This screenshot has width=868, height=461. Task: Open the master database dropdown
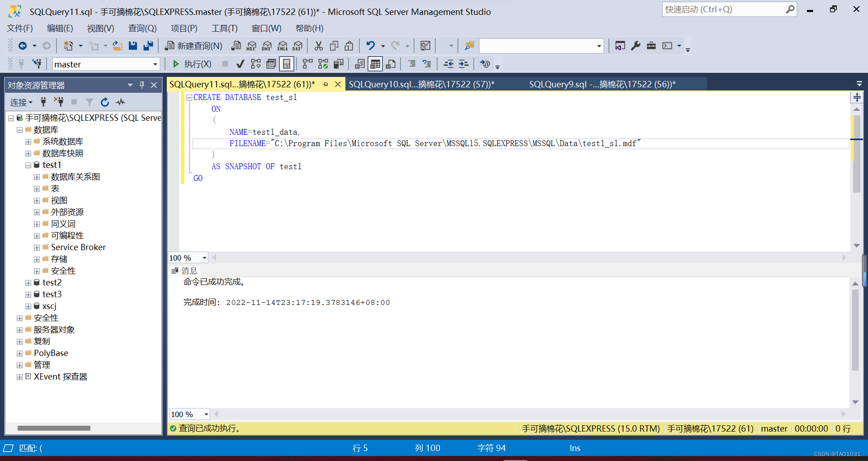point(155,64)
